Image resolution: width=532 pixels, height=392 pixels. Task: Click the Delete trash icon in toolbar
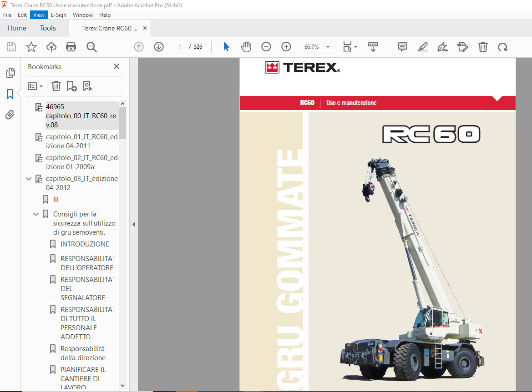coord(483,47)
